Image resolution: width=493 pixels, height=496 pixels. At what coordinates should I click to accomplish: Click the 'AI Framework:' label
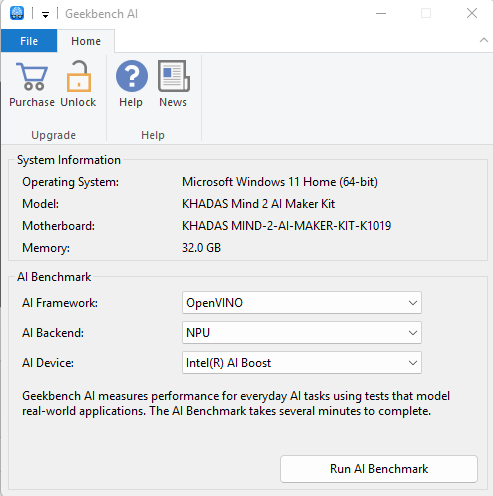coord(60,303)
